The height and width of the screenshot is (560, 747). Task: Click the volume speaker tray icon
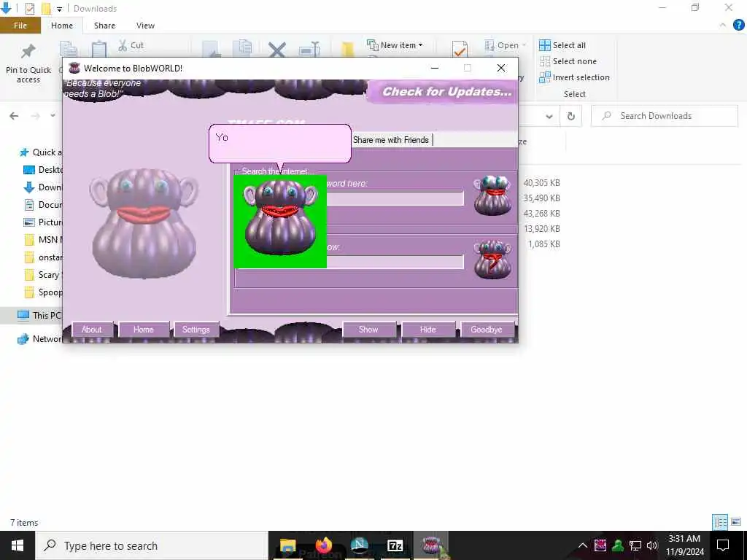(x=652, y=545)
